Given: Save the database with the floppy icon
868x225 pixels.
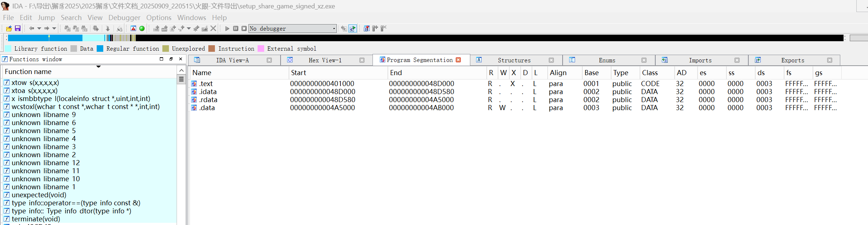Looking at the screenshot, I should tap(18, 28).
